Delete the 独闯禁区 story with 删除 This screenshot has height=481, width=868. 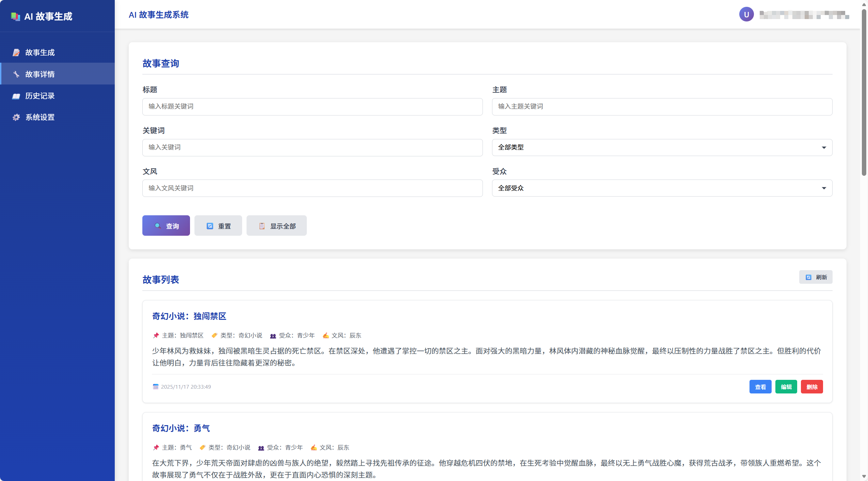(x=811, y=387)
